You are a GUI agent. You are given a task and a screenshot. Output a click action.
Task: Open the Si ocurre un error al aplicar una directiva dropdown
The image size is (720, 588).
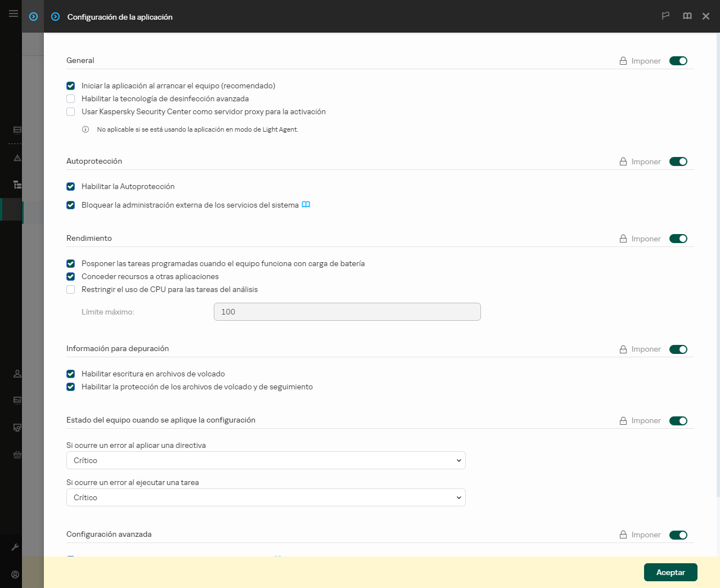265,460
